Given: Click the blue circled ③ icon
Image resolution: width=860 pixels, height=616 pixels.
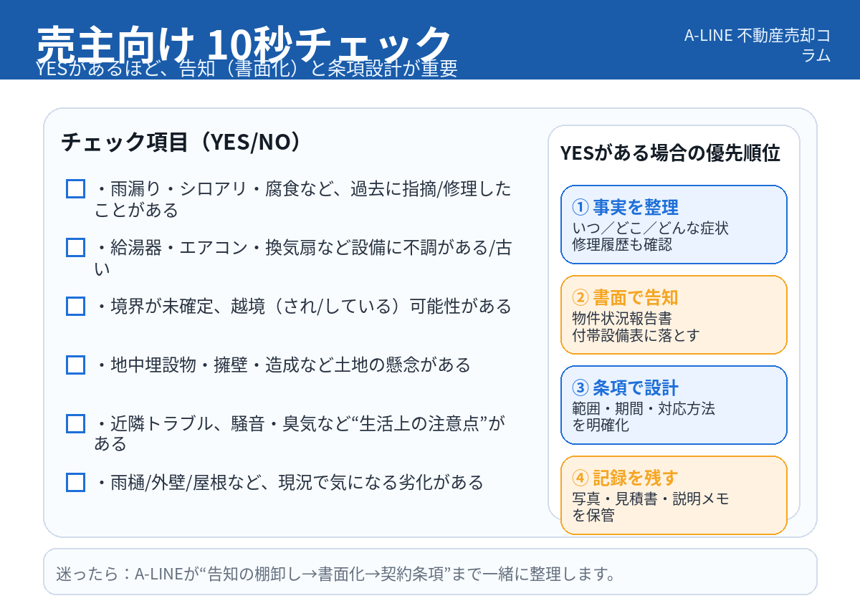Looking at the screenshot, I should click(580, 388).
